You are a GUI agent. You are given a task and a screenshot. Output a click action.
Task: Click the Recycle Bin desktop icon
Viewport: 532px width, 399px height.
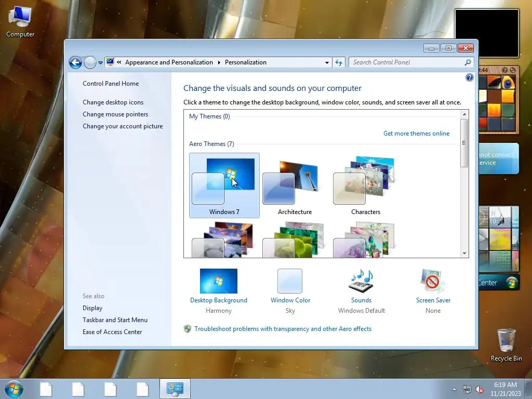(506, 345)
